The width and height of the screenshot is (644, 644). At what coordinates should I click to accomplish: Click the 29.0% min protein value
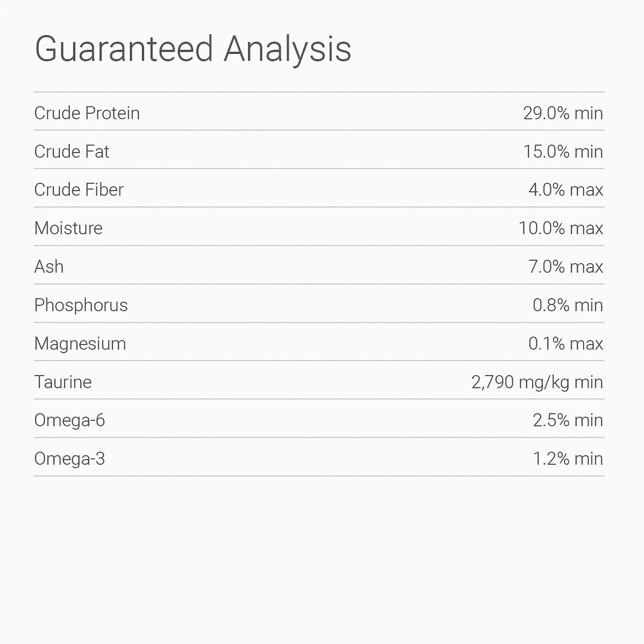[x=563, y=113]
